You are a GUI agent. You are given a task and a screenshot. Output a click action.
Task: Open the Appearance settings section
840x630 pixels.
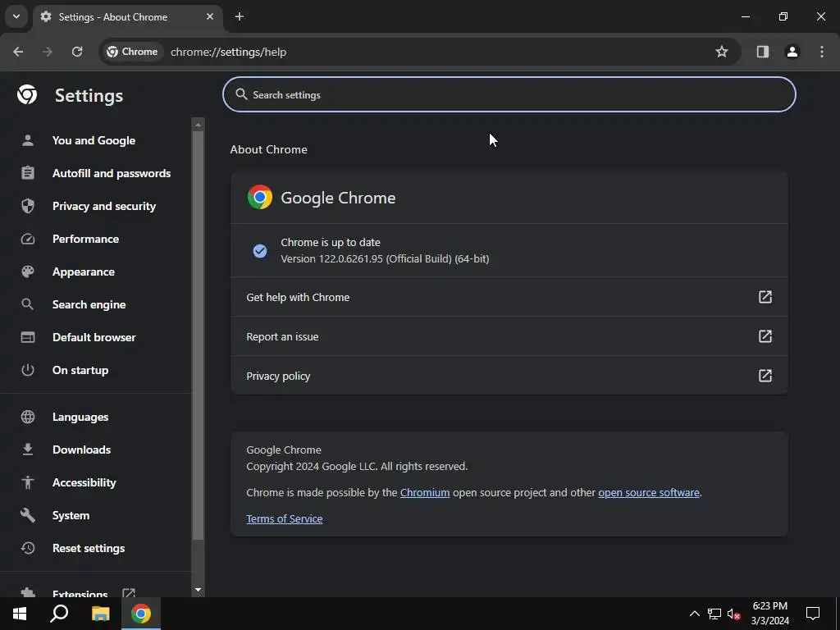pos(95,272)
